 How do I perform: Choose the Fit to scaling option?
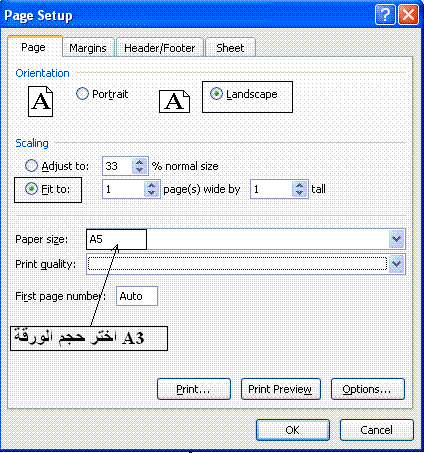point(31,189)
